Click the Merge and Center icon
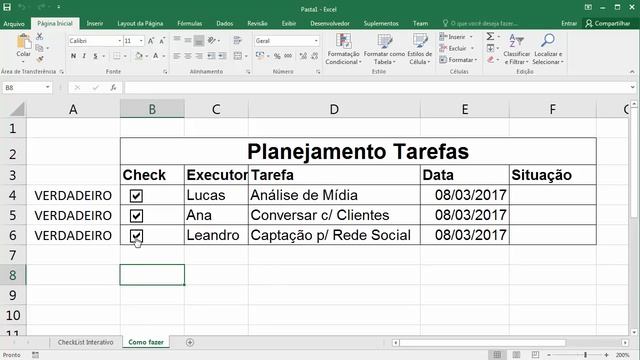The image size is (640, 360). 238,56
